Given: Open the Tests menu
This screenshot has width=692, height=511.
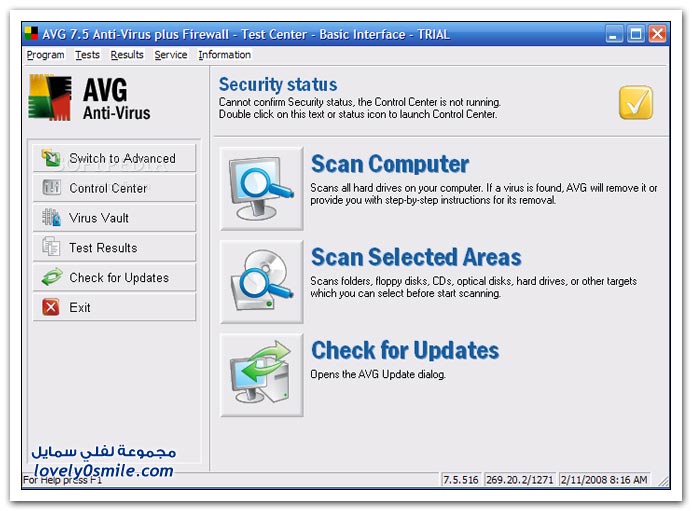Looking at the screenshot, I should pos(87,55).
